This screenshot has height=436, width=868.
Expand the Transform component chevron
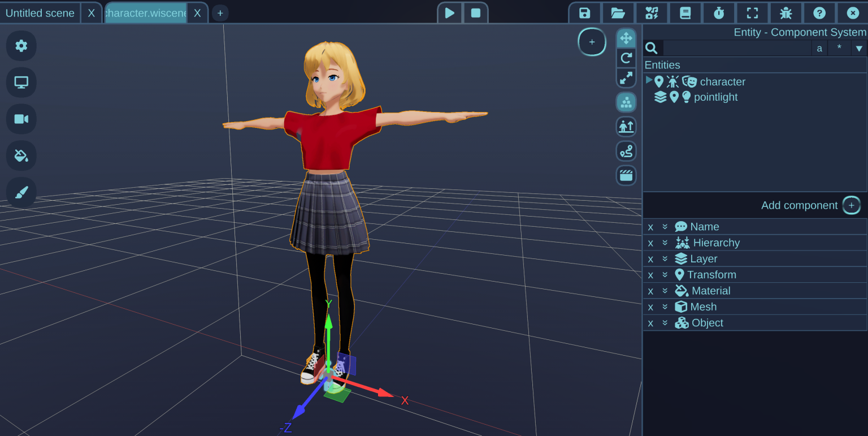(665, 275)
